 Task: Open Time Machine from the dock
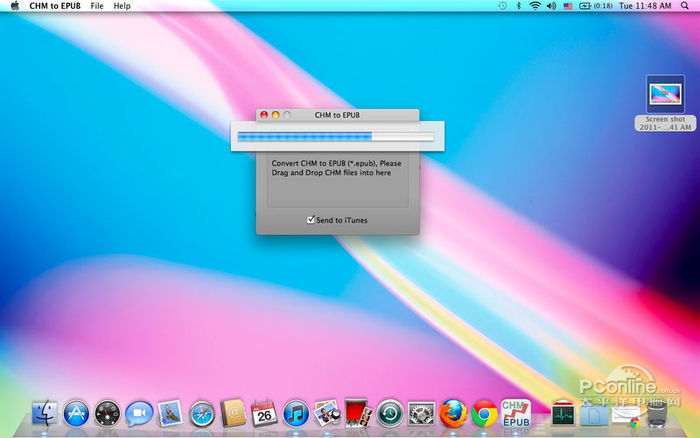click(390, 413)
